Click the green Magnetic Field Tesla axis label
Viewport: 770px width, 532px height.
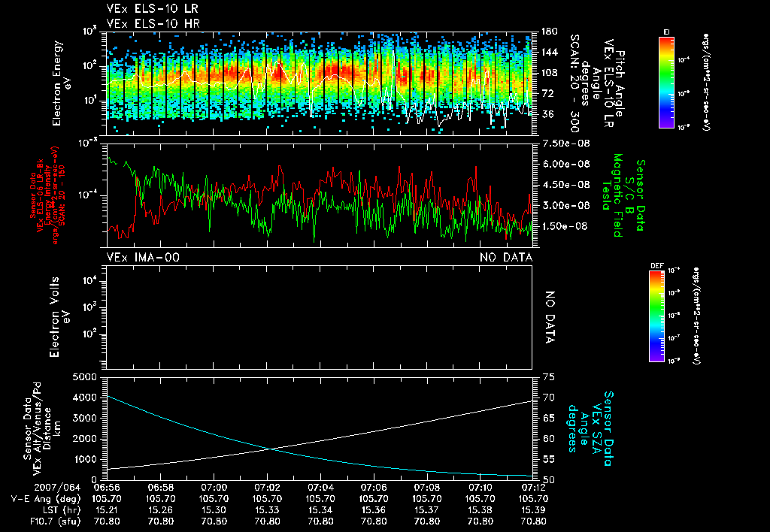[x=618, y=195]
